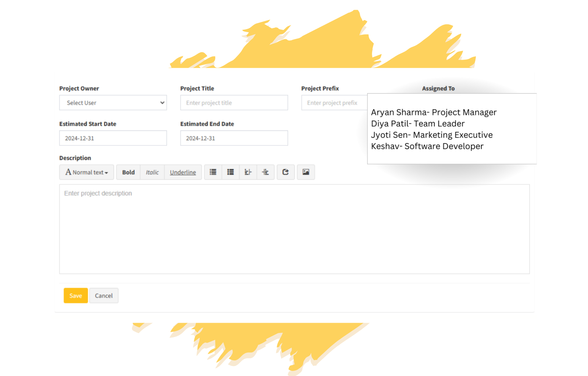This screenshot has height=376, width=588.
Task: Open the Project Owner Select User dropdown
Action: point(113,103)
